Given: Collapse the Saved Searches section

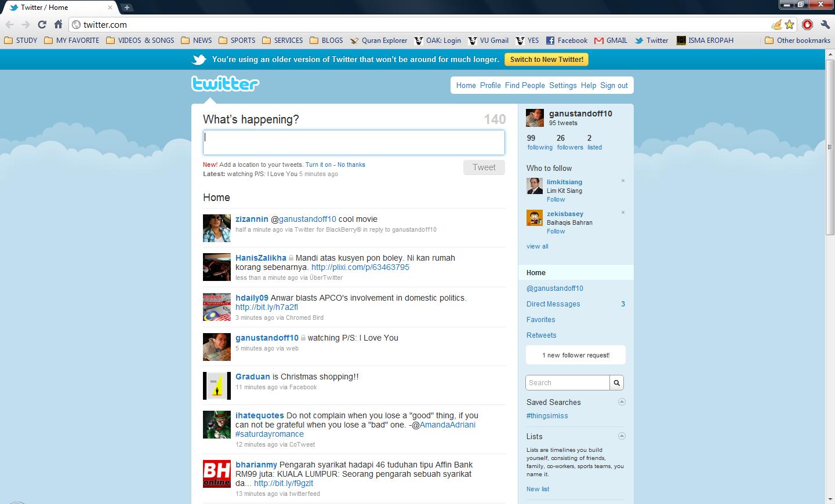Looking at the screenshot, I should pyautogui.click(x=622, y=401).
